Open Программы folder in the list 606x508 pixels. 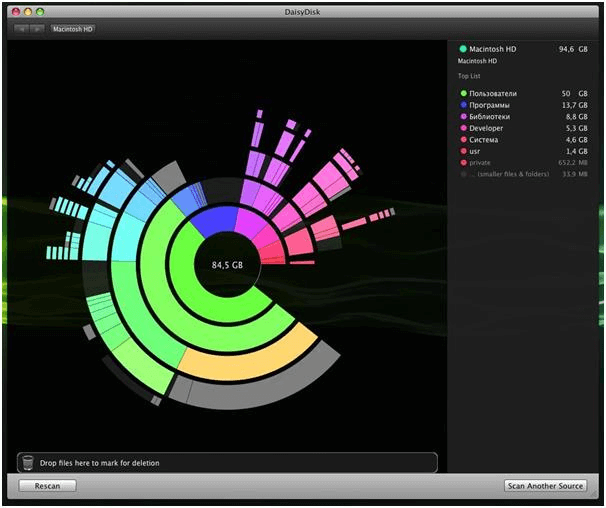pyautogui.click(x=524, y=105)
